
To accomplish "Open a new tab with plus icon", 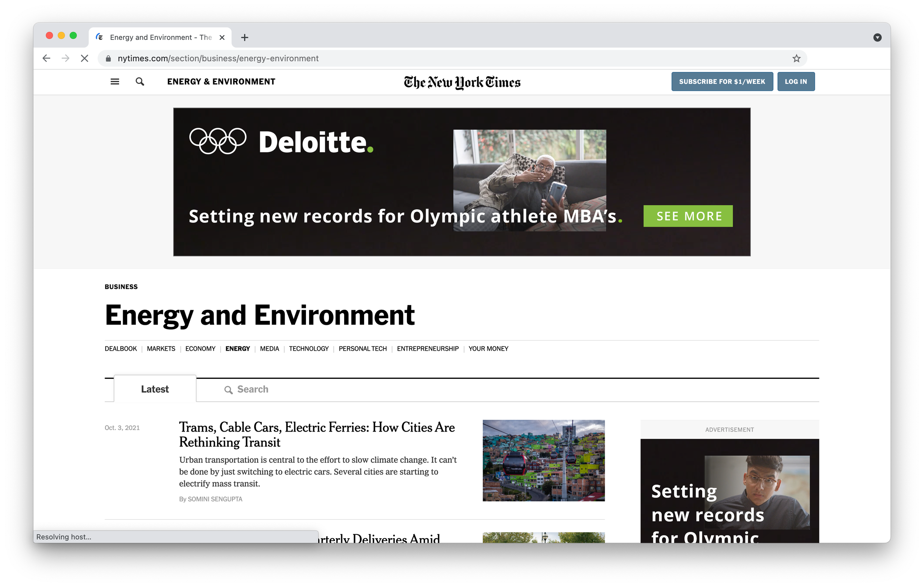I will tap(244, 38).
